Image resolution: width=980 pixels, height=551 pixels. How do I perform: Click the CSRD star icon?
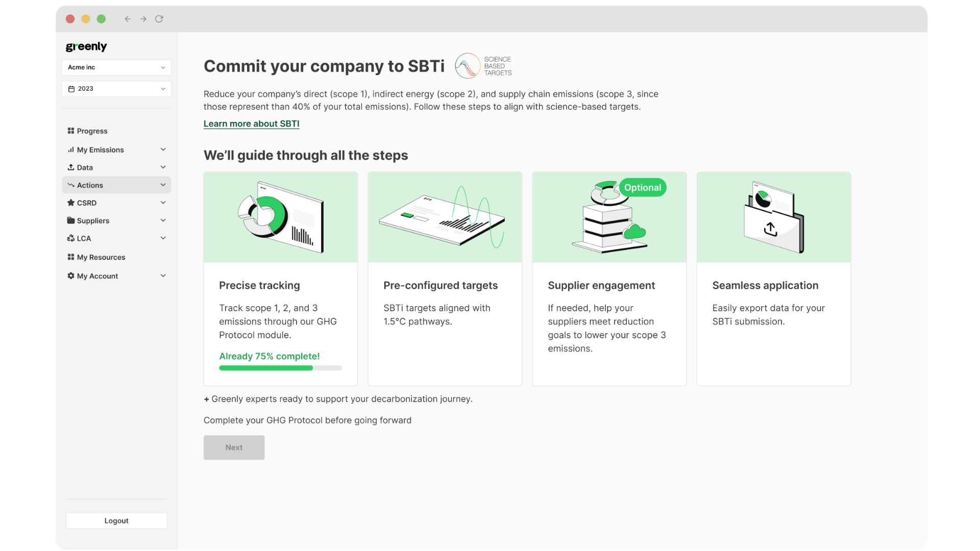71,203
